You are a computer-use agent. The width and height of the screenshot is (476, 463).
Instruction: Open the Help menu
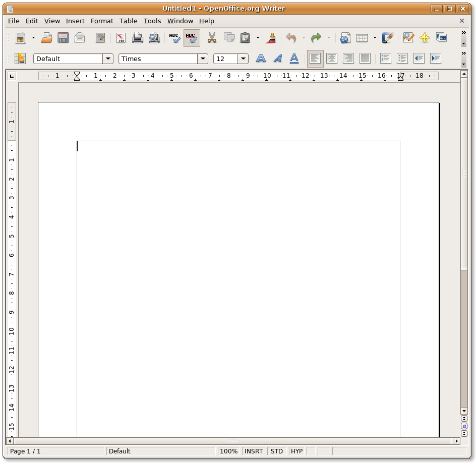(x=206, y=21)
